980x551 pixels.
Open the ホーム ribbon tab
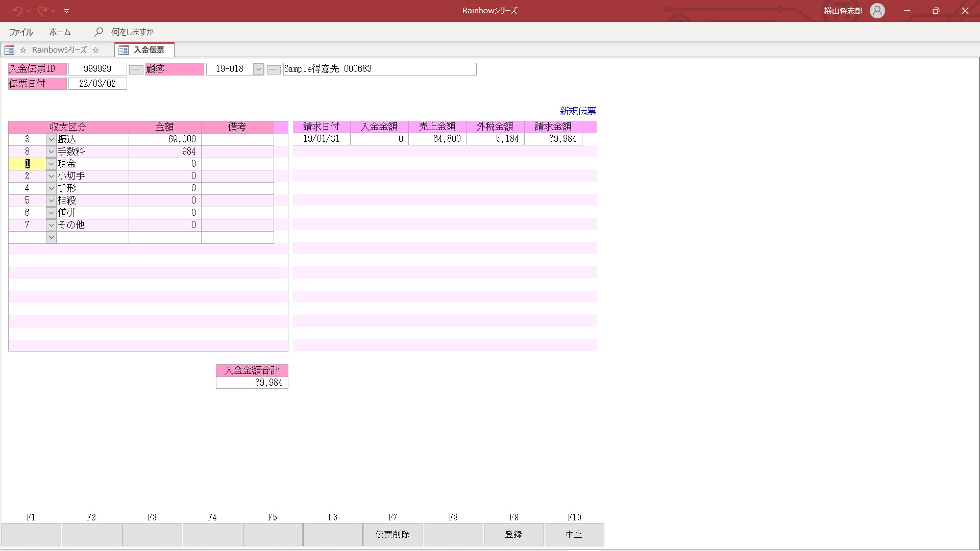60,32
